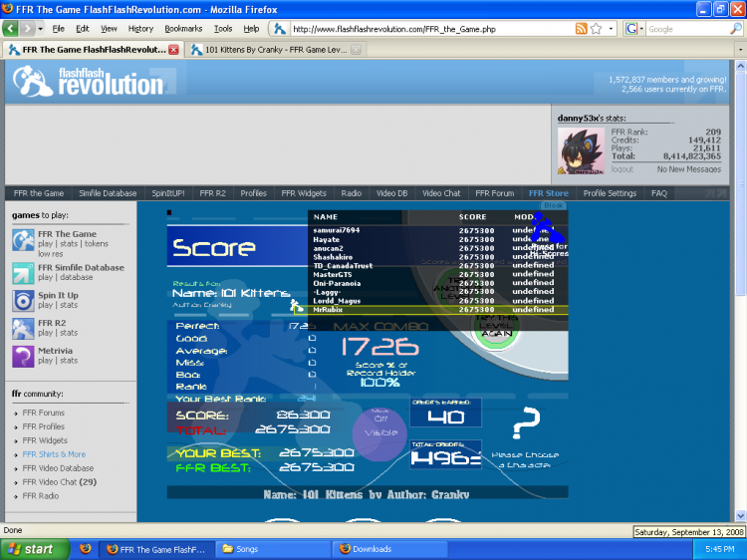Click page scrollbar down arrow

pos(740,516)
